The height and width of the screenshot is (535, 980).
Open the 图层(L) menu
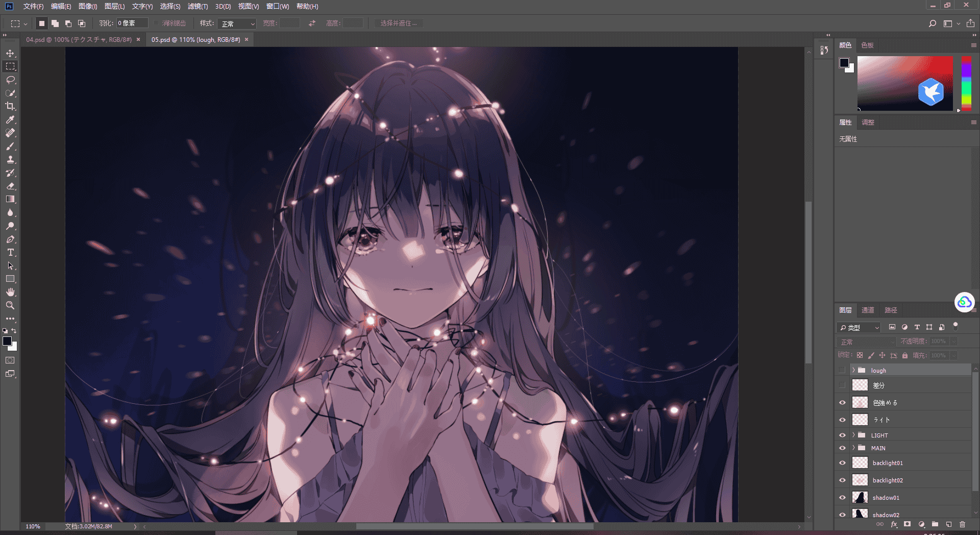[114, 6]
